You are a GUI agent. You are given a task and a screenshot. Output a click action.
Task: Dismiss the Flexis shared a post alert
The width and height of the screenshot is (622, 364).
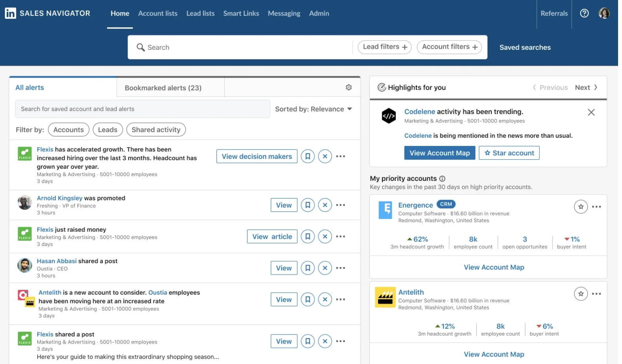pyautogui.click(x=325, y=341)
